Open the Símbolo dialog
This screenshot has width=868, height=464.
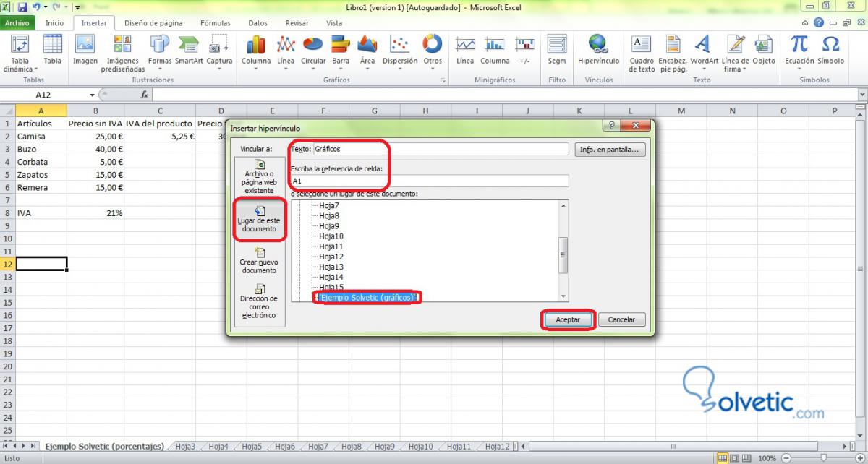(831, 50)
